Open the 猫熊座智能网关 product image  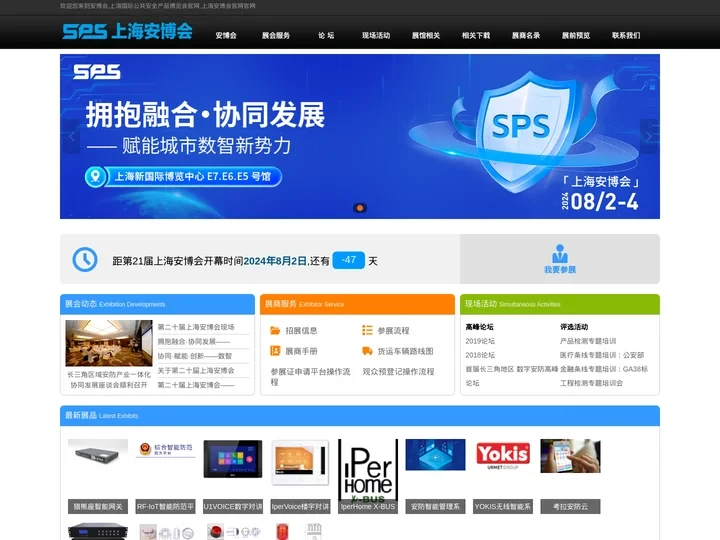coord(98,452)
